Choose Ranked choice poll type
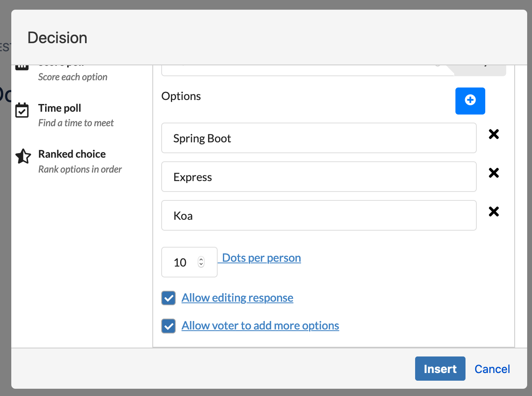The image size is (532, 396). (x=72, y=154)
